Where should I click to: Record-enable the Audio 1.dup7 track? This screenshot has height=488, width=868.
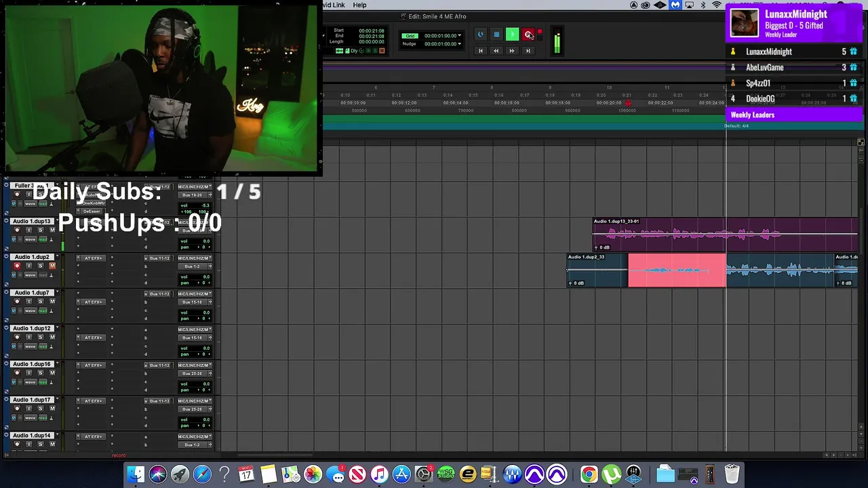pyautogui.click(x=17, y=302)
